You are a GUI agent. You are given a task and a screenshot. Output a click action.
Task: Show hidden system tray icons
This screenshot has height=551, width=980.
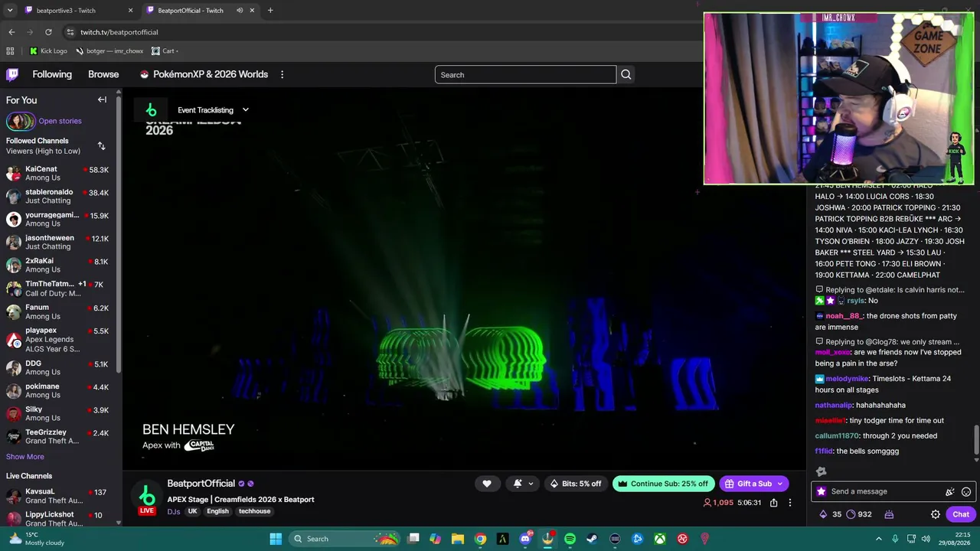(x=878, y=539)
